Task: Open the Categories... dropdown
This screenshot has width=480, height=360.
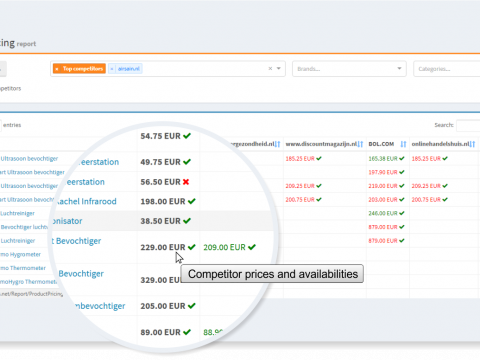Action: pos(447,69)
